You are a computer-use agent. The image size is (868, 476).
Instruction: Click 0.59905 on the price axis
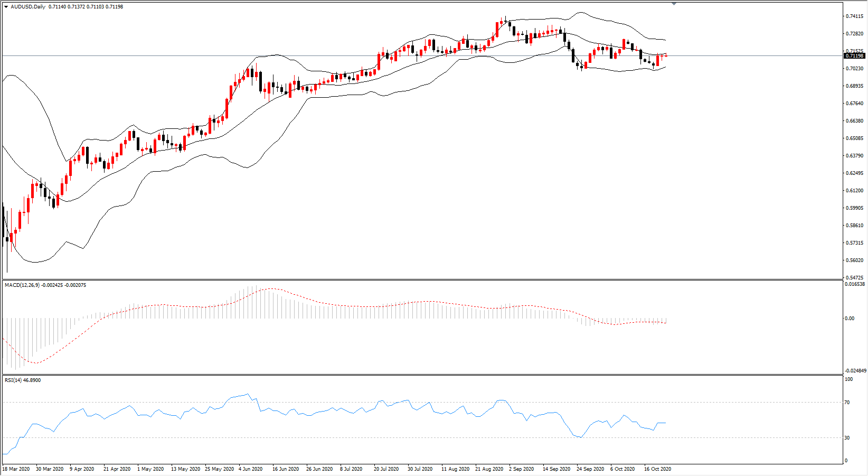[x=854, y=208]
